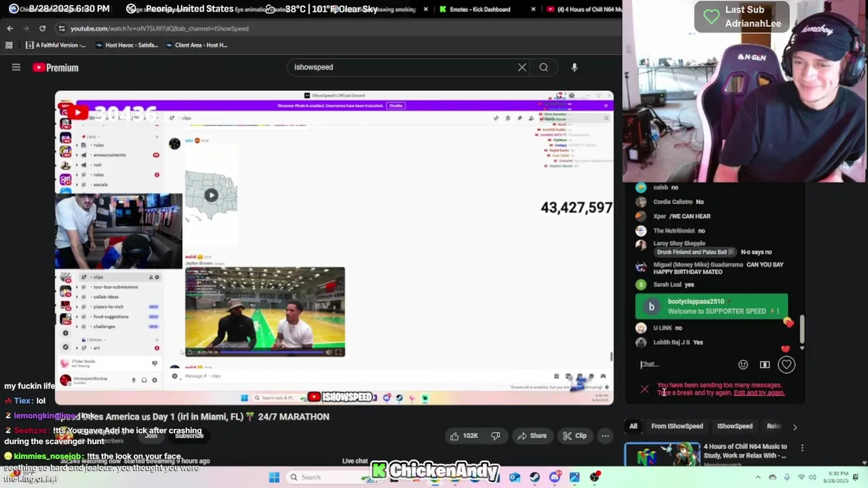Image resolution: width=868 pixels, height=488 pixels.
Task: Select the tour-bus-submissions channel
Action: point(116,287)
